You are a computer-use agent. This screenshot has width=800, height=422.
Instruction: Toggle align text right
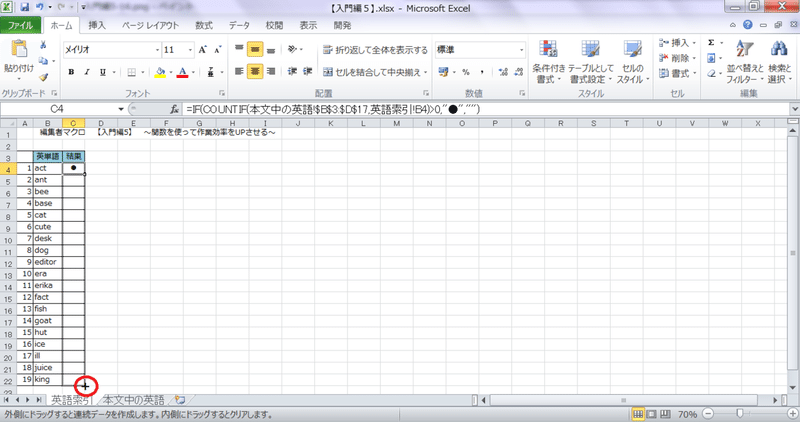tap(271, 71)
